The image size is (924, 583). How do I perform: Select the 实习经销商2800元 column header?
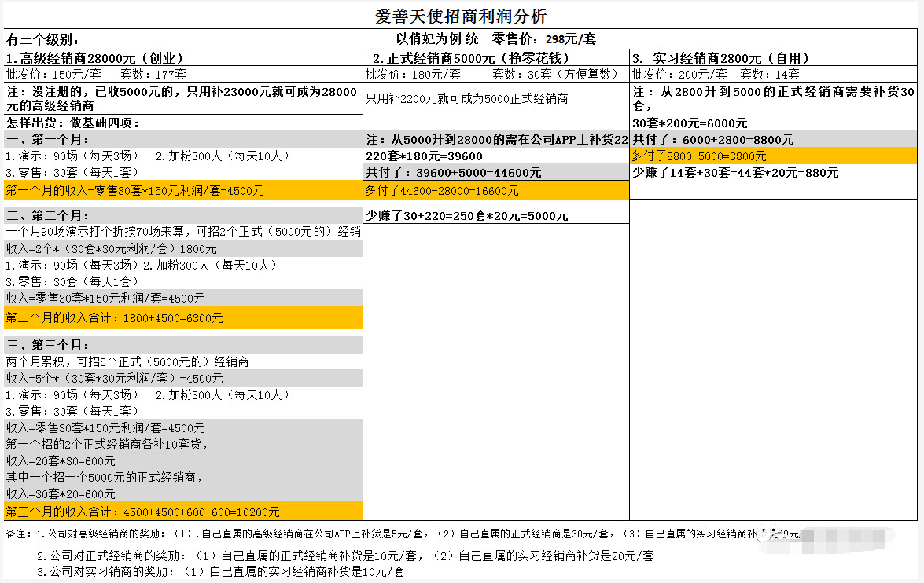pos(721,58)
